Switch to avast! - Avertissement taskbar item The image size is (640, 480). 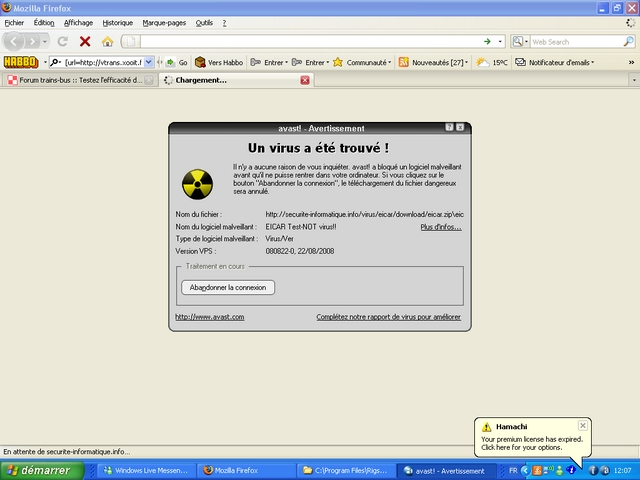coord(446,471)
